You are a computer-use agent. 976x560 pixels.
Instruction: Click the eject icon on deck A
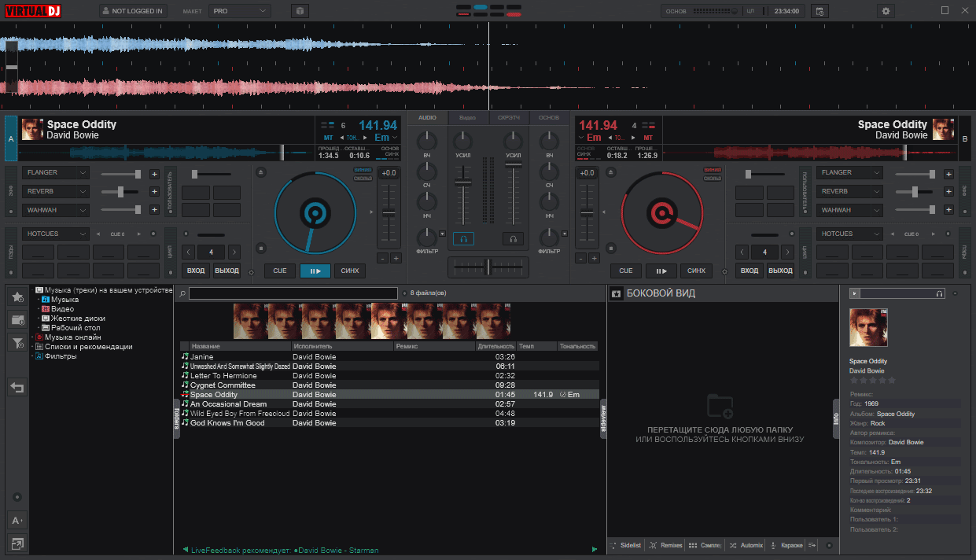pos(262,172)
